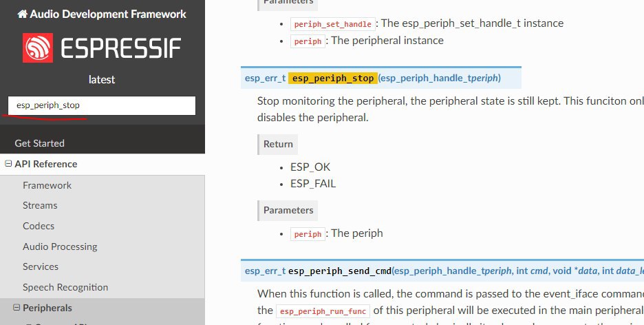This screenshot has width=644, height=325.
Task: Open Speech Recognition documentation
Action: point(65,287)
